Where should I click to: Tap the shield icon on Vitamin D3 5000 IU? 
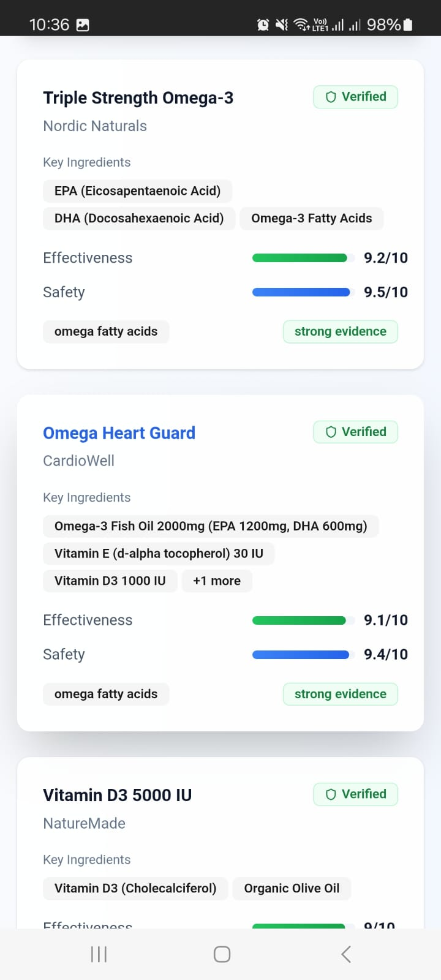(x=331, y=794)
